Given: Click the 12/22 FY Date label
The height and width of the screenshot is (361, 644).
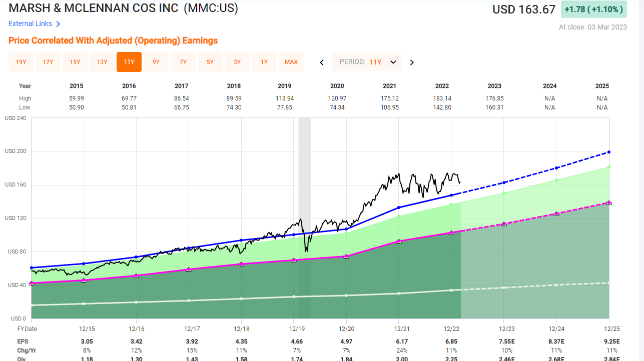Looking at the screenshot, I should (451, 329).
